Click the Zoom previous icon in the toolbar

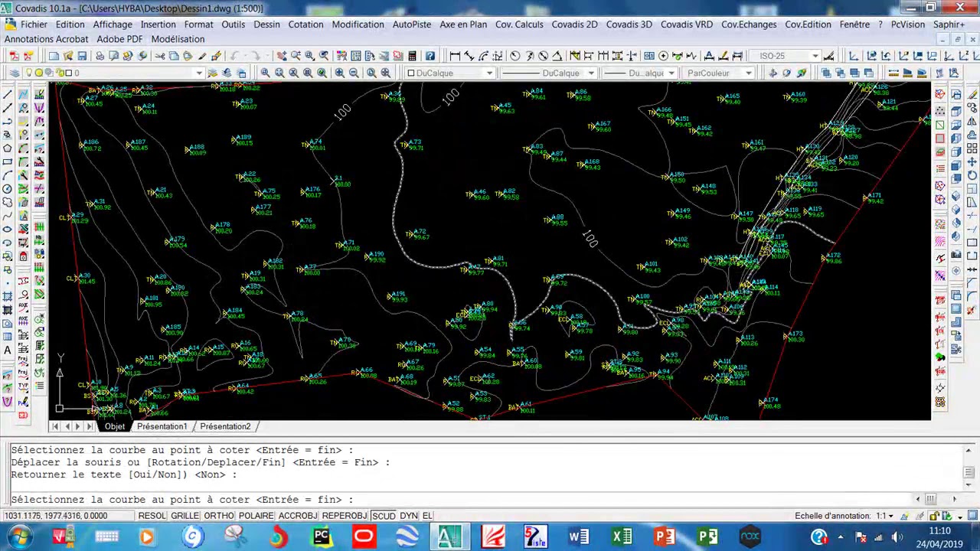pos(324,56)
